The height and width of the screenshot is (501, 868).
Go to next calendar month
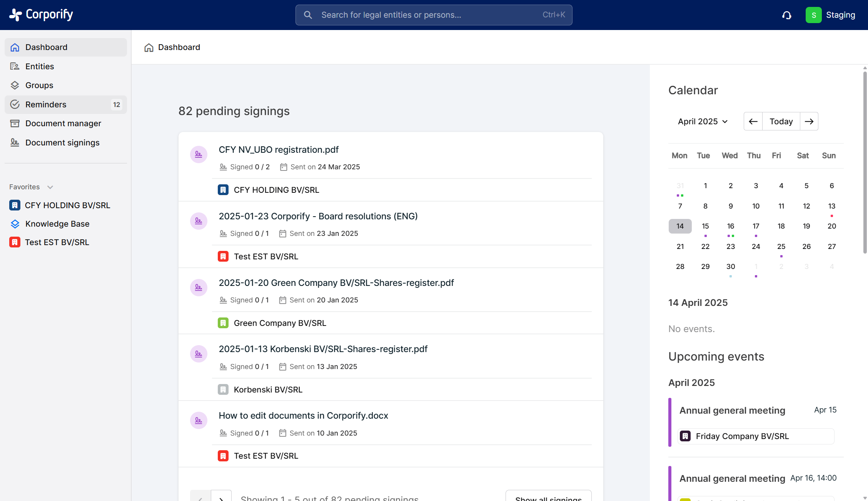pyautogui.click(x=809, y=121)
